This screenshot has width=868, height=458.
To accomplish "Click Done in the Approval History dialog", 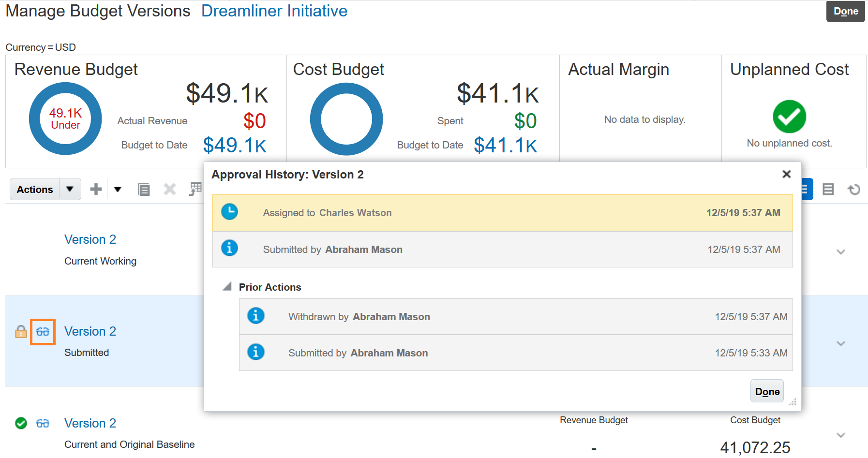I will 767,391.
